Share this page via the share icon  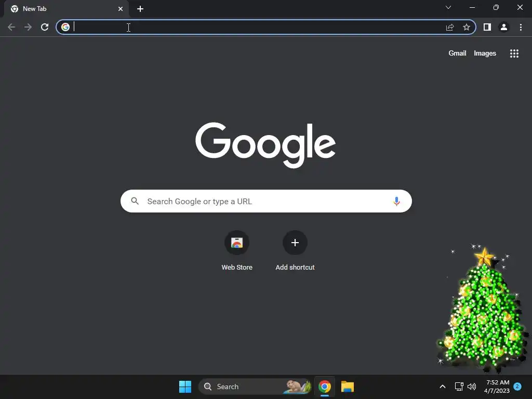[450, 27]
